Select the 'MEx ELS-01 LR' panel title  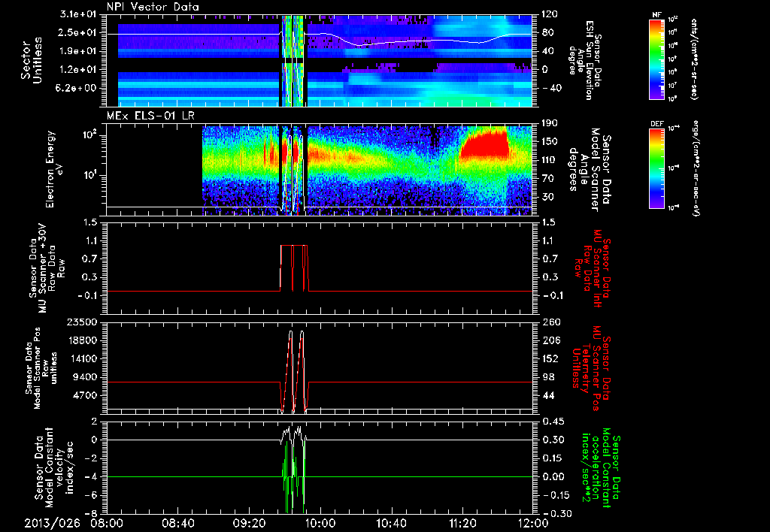(x=150, y=116)
